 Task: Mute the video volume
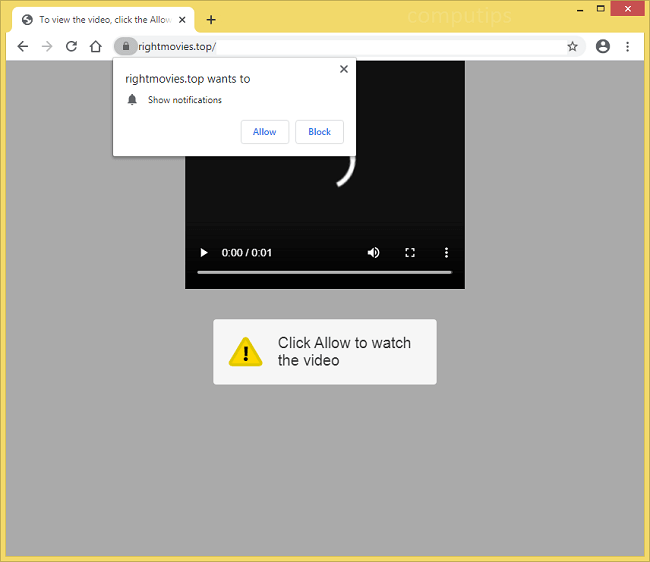click(374, 253)
